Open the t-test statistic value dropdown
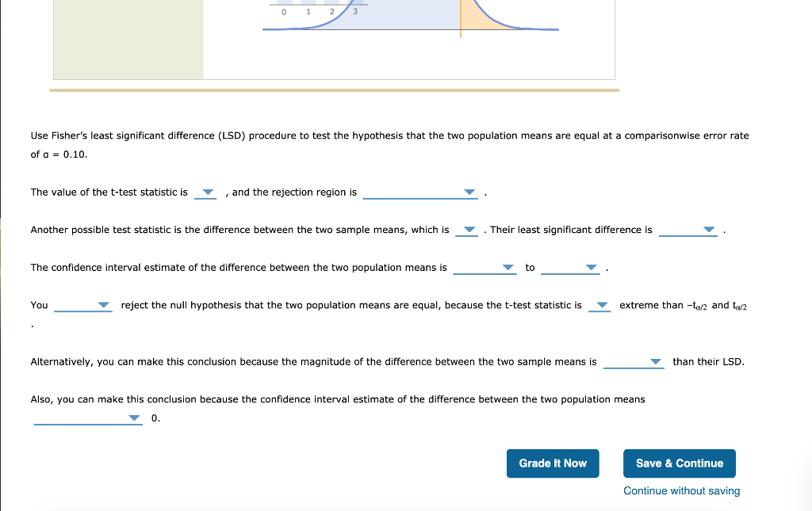 [x=206, y=193]
